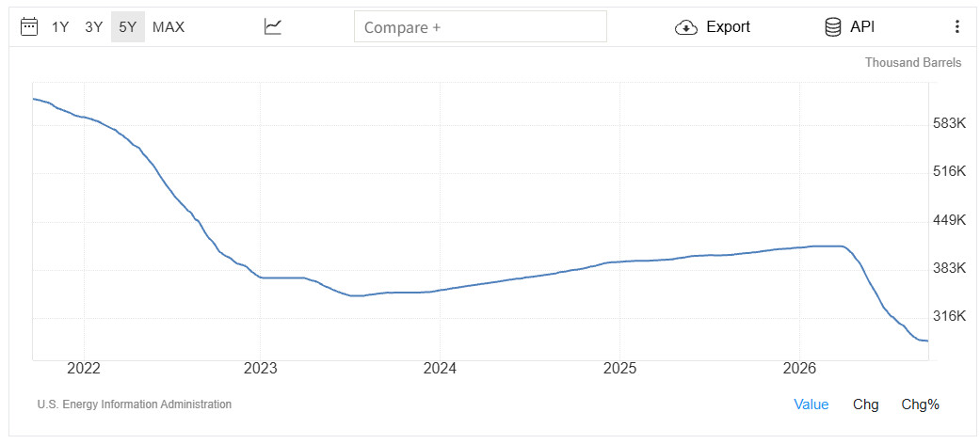This screenshot has width=980, height=444.
Task: Select the 3Y time range
Action: 94,27
